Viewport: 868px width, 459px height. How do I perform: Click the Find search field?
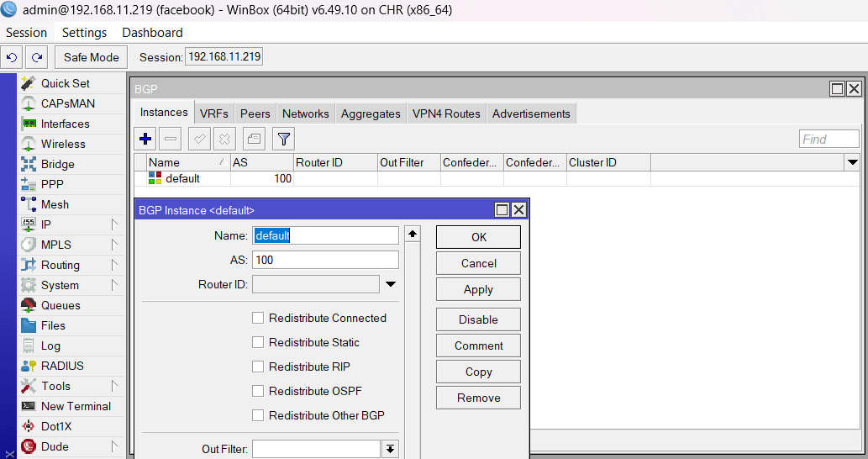(x=829, y=139)
